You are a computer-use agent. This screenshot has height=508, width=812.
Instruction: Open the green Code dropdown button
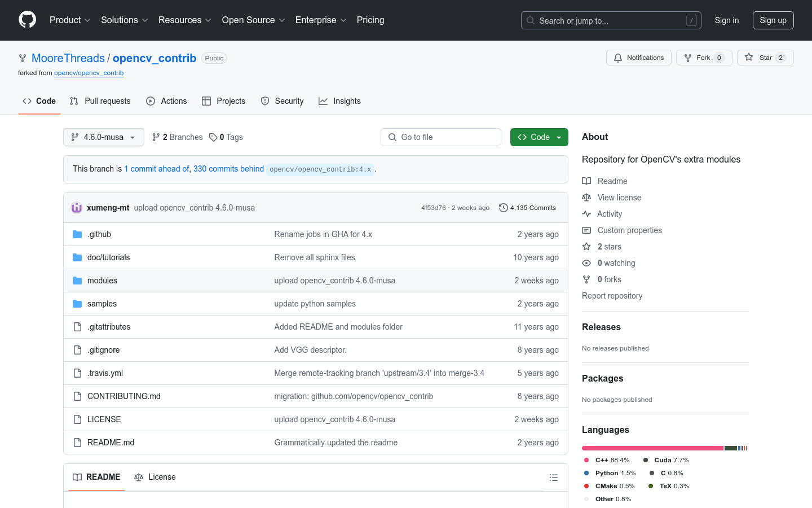click(539, 137)
